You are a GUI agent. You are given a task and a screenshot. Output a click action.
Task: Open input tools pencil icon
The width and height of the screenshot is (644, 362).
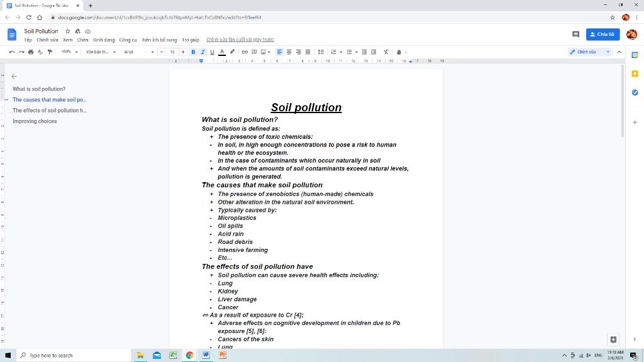[x=399, y=52]
